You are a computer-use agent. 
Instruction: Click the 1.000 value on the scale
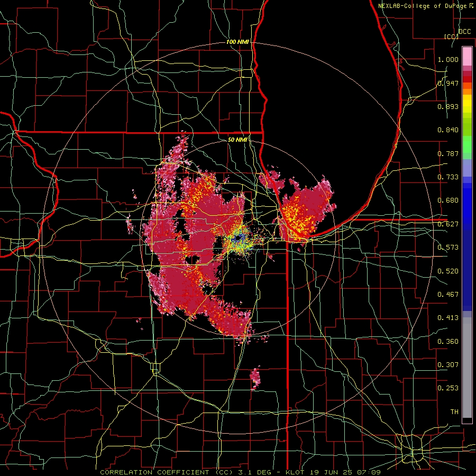point(448,59)
